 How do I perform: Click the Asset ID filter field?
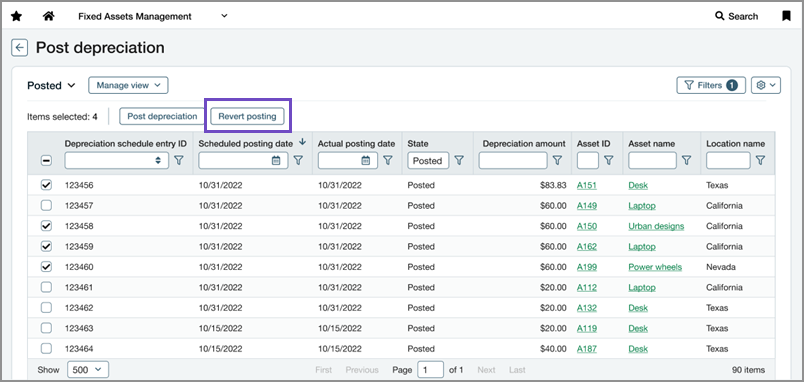pyautogui.click(x=588, y=160)
